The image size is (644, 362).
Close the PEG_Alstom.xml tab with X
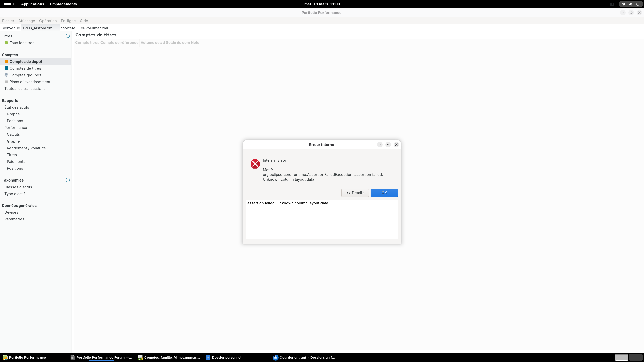tap(57, 28)
